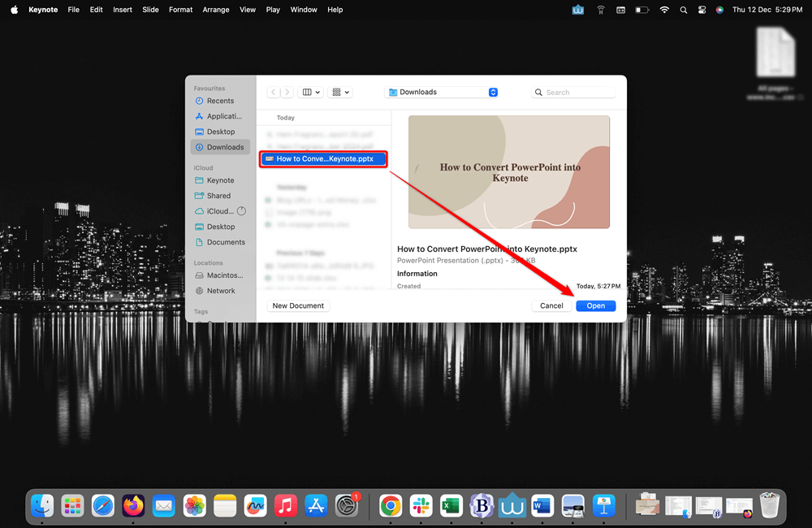Launch Firefox from the Dock
Image resolution: width=812 pixels, height=528 pixels.
pyautogui.click(x=133, y=505)
